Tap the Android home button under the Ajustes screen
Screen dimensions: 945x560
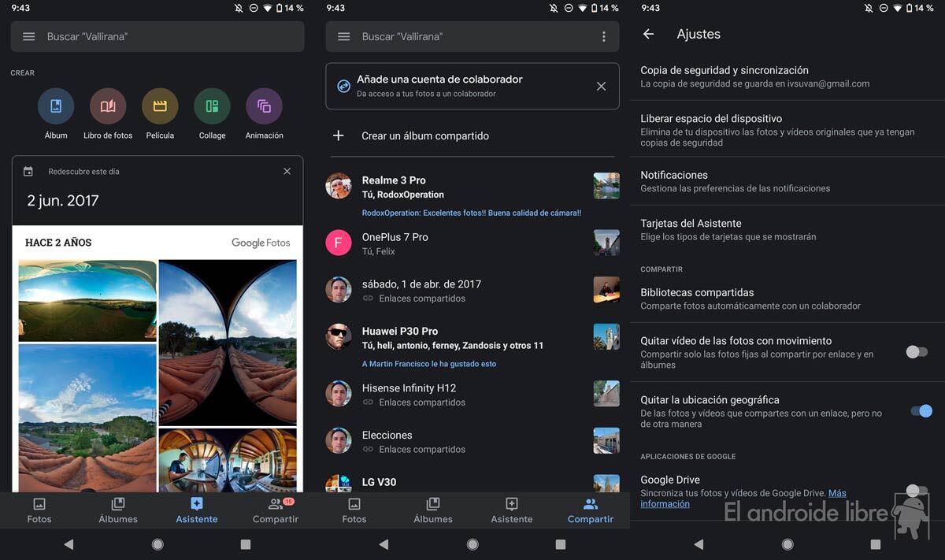[787, 544]
